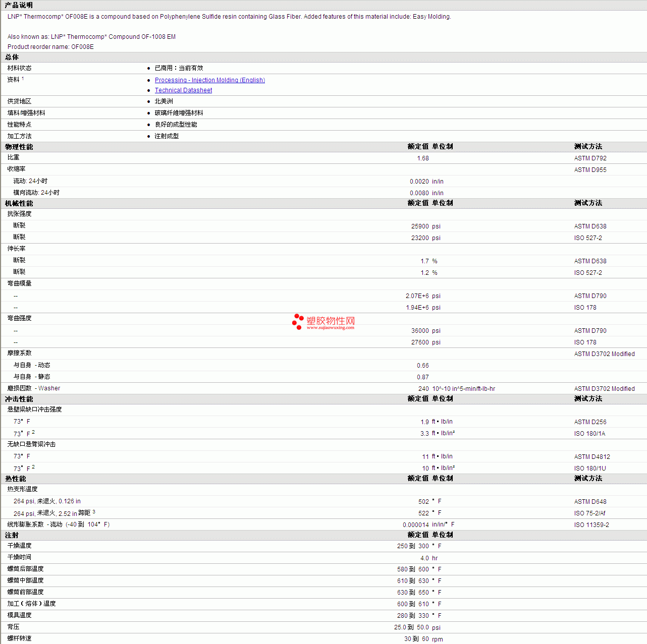This screenshot has height=644, width=647.
Task: Select the 'Product reorder name: OF008E' line
Action: click(50, 47)
